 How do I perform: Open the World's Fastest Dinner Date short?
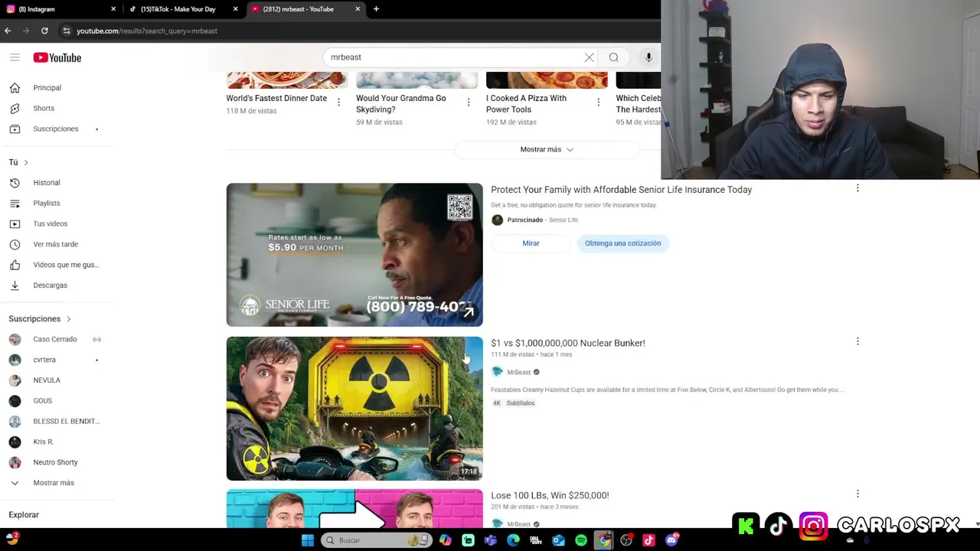pos(276,98)
